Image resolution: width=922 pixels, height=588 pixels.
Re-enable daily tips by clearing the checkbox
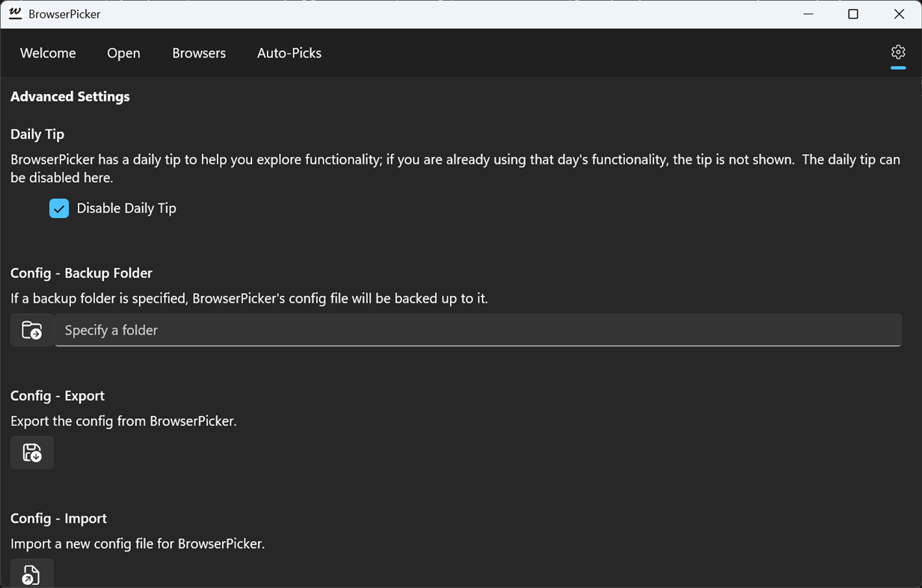point(59,208)
